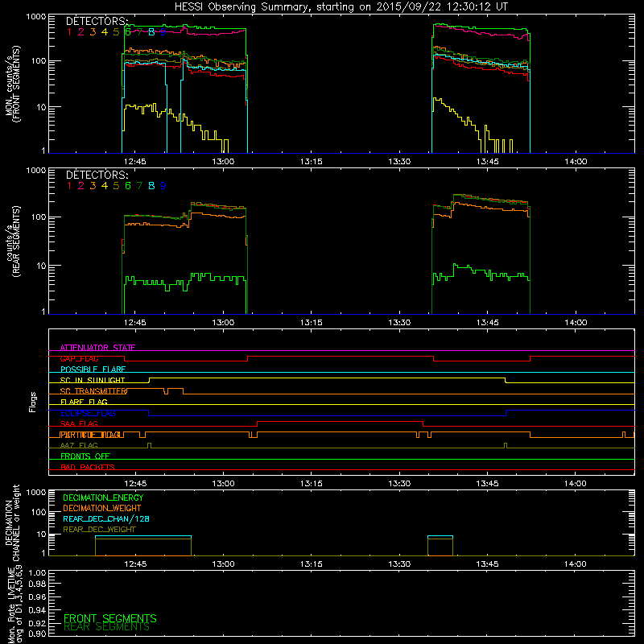Click cyan detector '8' in front segments legend
Image resolution: width=644 pixels, height=644 pixels.
pos(151,32)
